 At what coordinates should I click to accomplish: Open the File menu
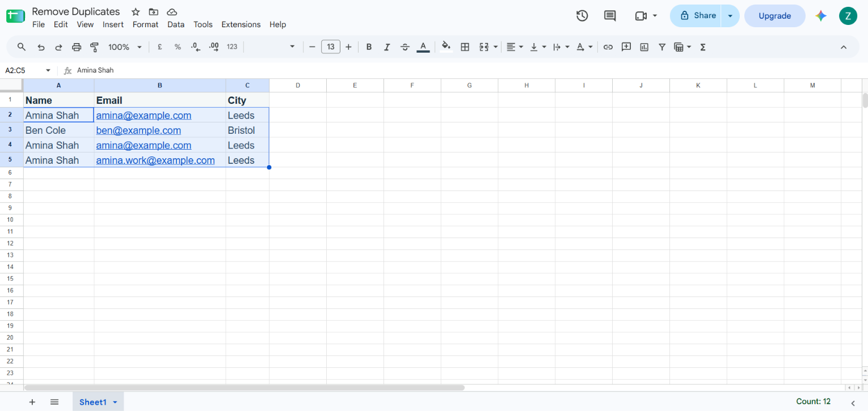tap(39, 24)
